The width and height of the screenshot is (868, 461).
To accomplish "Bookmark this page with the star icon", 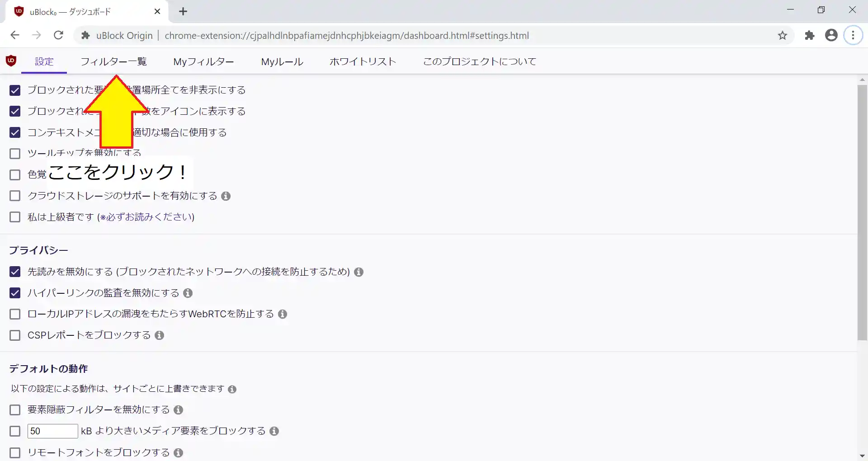I will click(x=783, y=35).
